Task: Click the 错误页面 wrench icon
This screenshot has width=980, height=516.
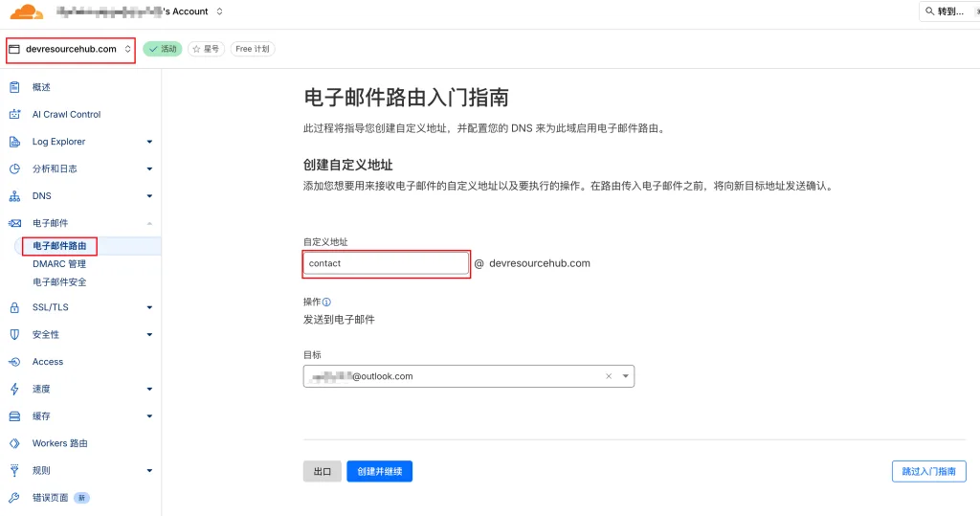Action: [14, 498]
